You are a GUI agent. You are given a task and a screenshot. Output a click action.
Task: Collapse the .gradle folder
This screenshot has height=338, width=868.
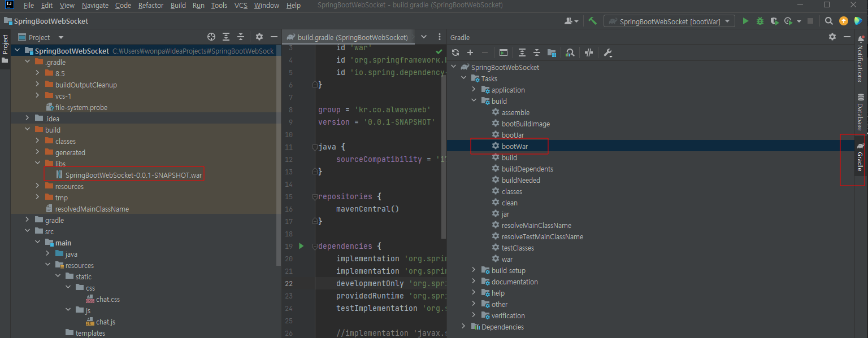27,62
